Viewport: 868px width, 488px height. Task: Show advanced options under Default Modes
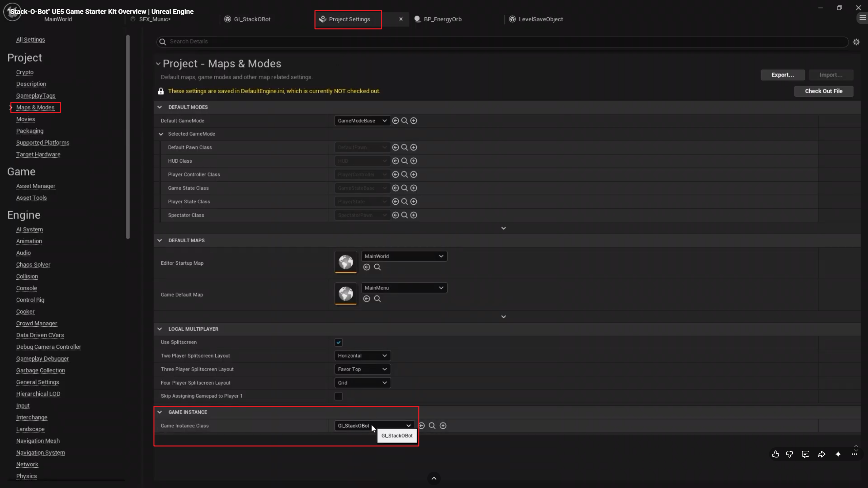[x=504, y=228]
